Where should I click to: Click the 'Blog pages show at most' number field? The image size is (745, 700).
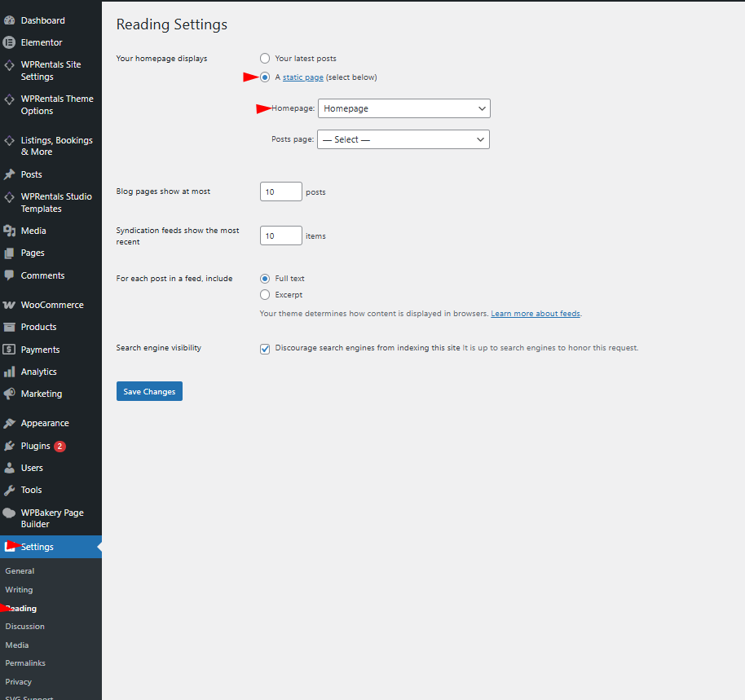pos(280,192)
